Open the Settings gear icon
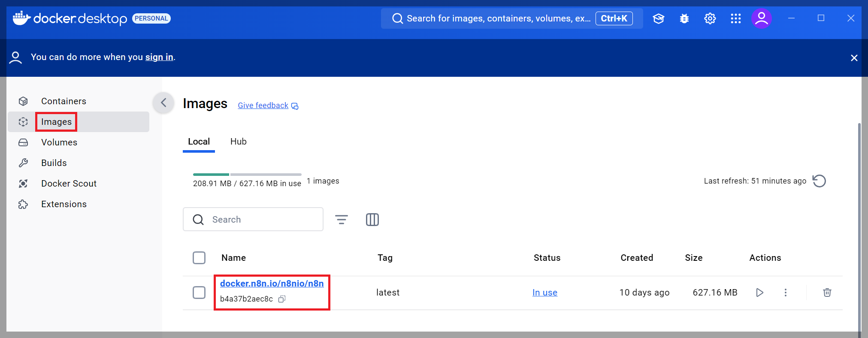 click(710, 18)
